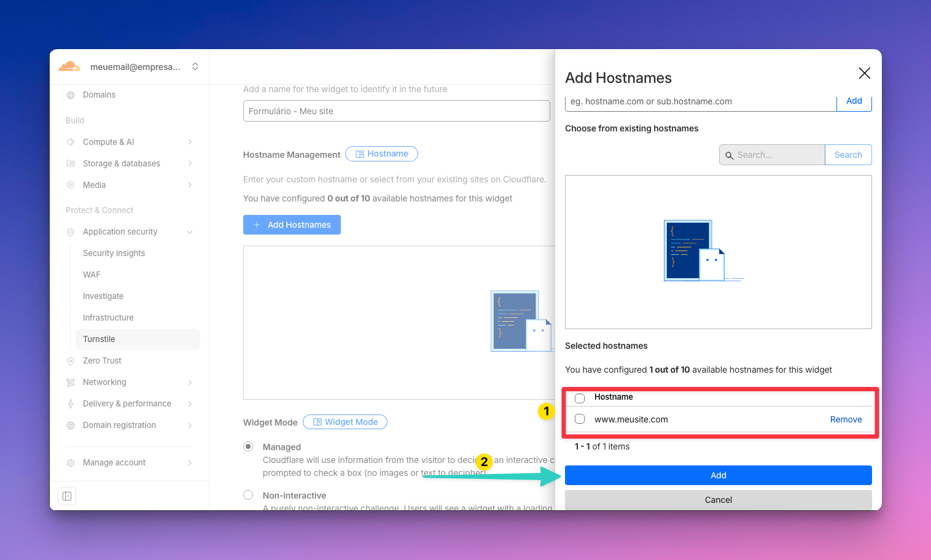Click the Manage account gear icon

tap(71, 463)
